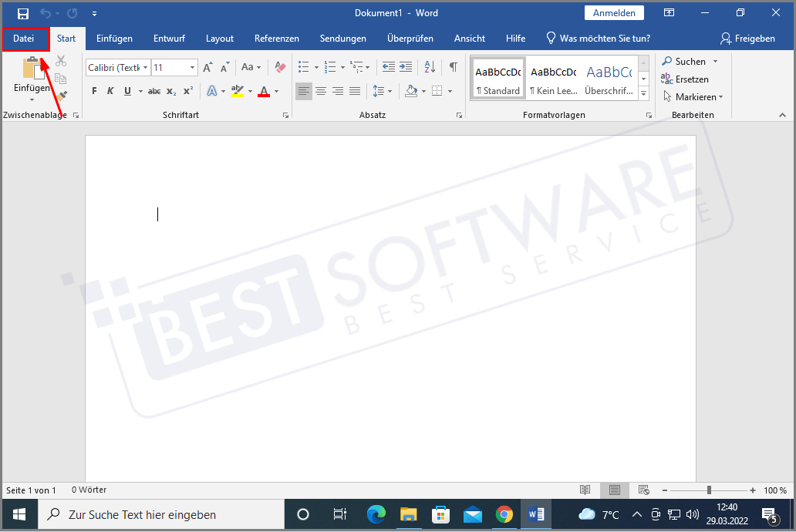This screenshot has height=532, width=796.
Task: Enable strikethrough formatting
Action: click(153, 90)
